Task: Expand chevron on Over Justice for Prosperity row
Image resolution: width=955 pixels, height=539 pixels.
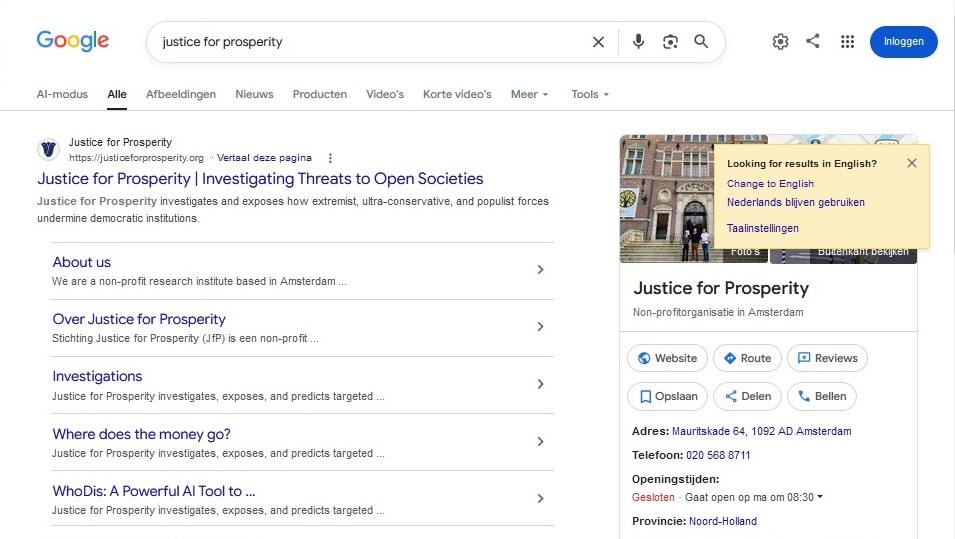Action: click(540, 327)
